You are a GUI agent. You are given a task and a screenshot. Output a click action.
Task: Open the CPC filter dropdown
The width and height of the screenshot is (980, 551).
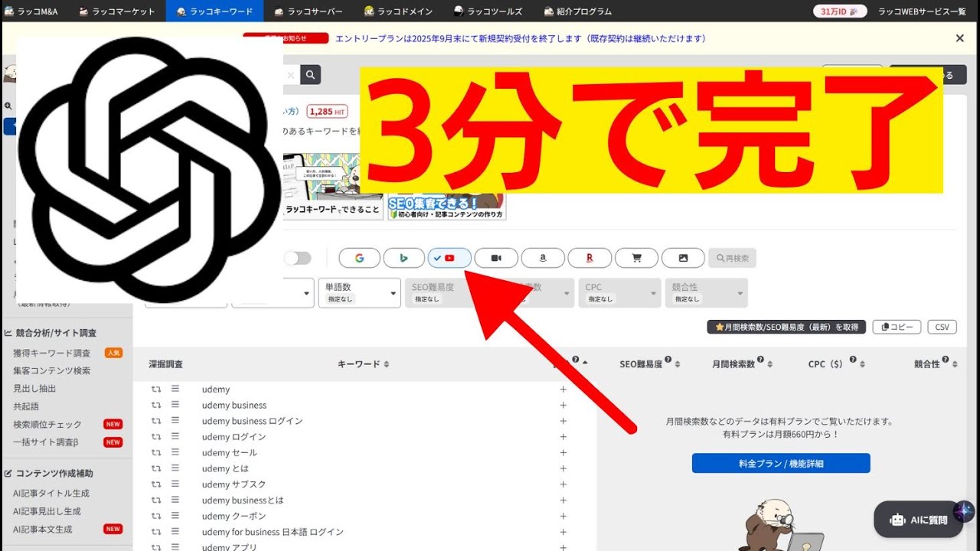619,292
